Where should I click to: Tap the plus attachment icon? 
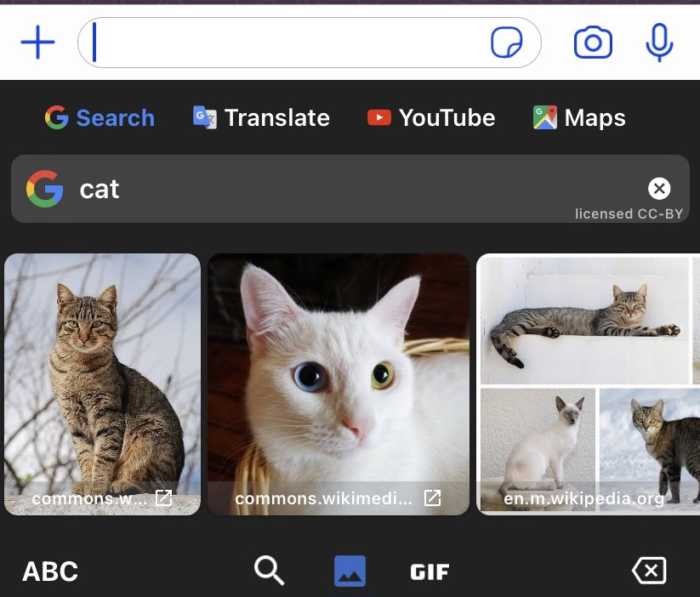(x=38, y=43)
